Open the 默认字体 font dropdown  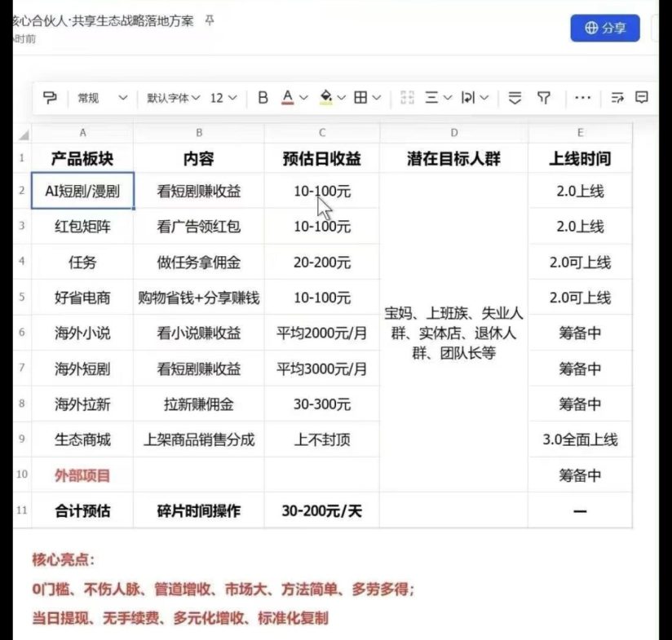click(x=173, y=98)
